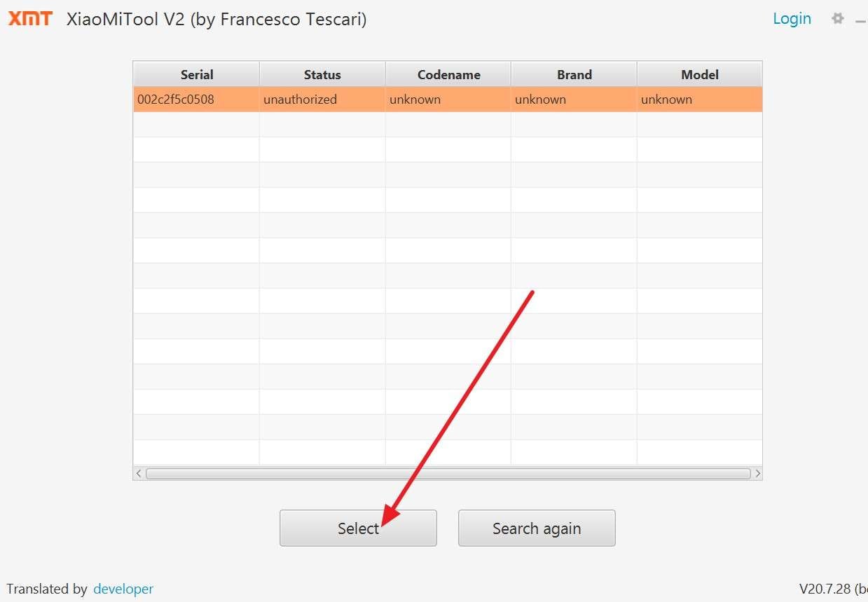Click the Select button
This screenshot has height=602, width=868.
click(358, 528)
